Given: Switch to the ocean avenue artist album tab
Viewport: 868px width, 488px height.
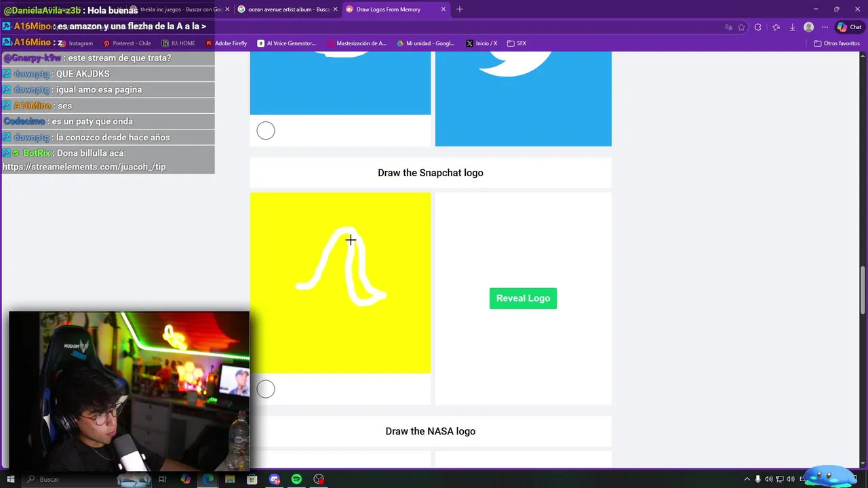Looking at the screenshot, I should click(288, 9).
